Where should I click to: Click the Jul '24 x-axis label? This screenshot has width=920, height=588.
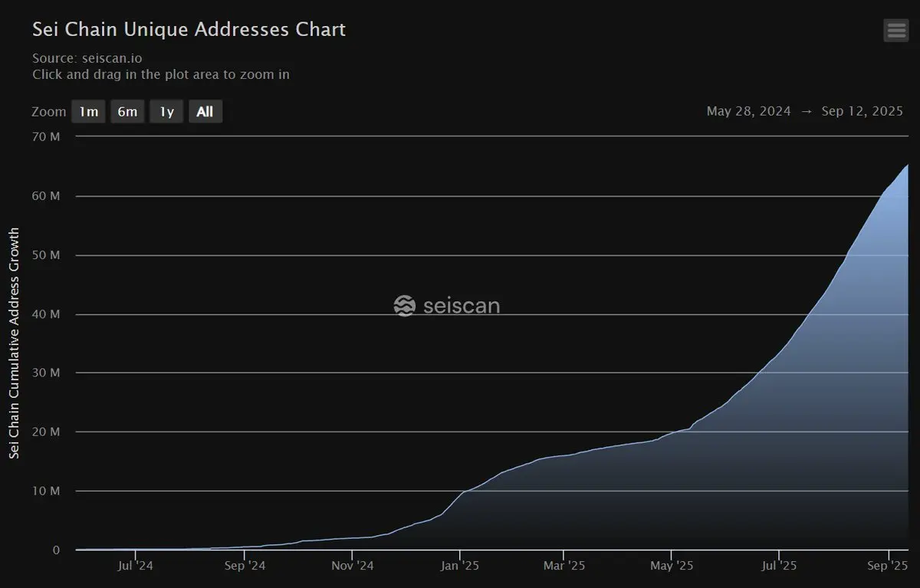136,567
